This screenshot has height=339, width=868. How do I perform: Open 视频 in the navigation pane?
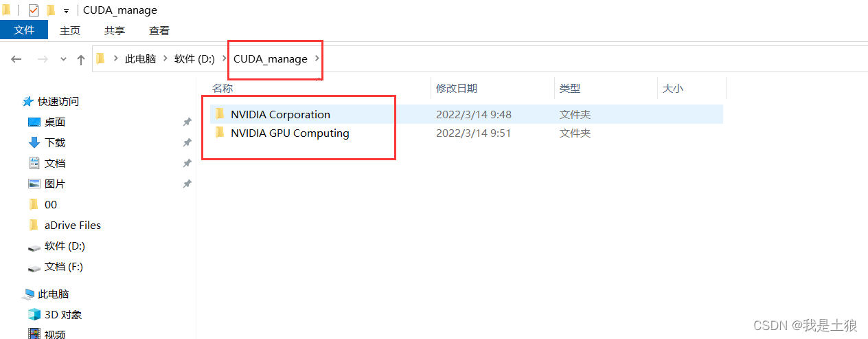[55, 334]
